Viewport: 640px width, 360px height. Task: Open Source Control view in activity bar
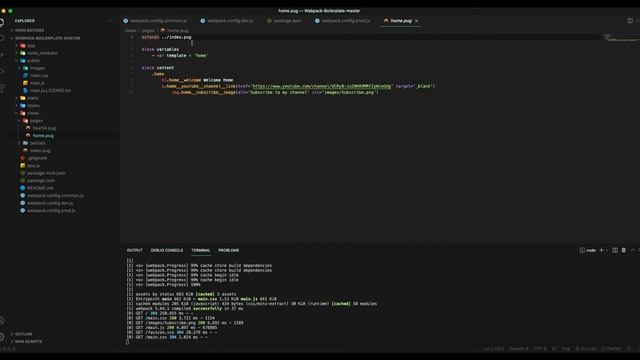point(2,55)
